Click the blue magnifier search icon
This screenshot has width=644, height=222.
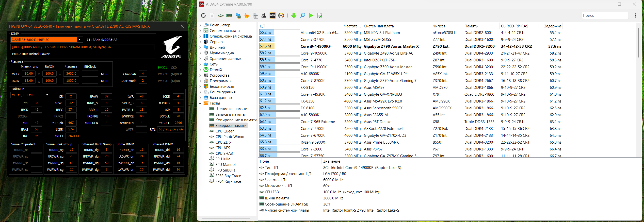302,15
